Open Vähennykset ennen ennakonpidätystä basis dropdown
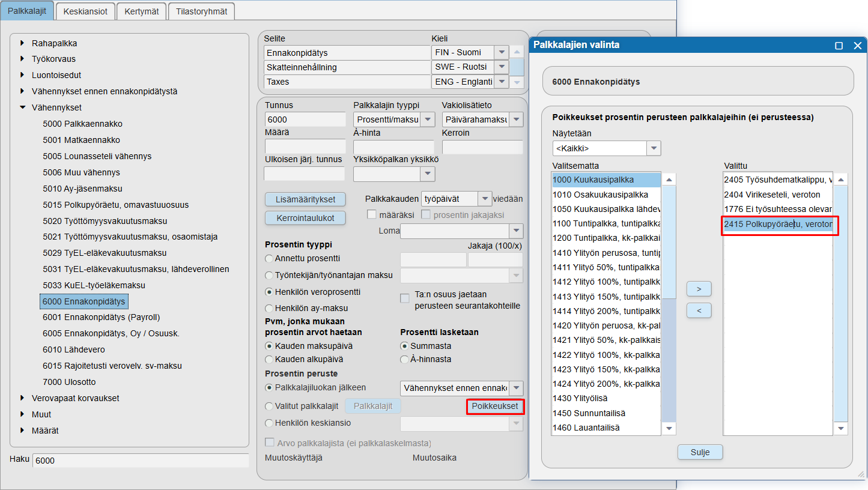 [x=515, y=388]
